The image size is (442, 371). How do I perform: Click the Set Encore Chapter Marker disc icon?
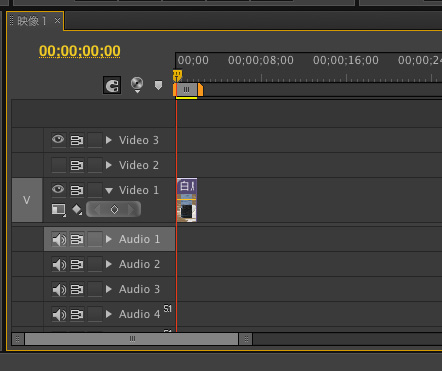[137, 85]
